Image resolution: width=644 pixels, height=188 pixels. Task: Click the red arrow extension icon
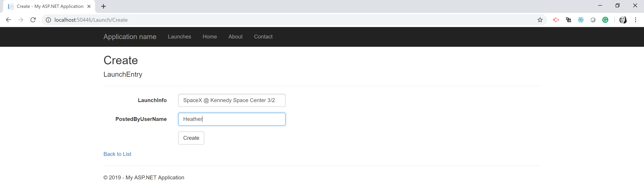(556, 20)
